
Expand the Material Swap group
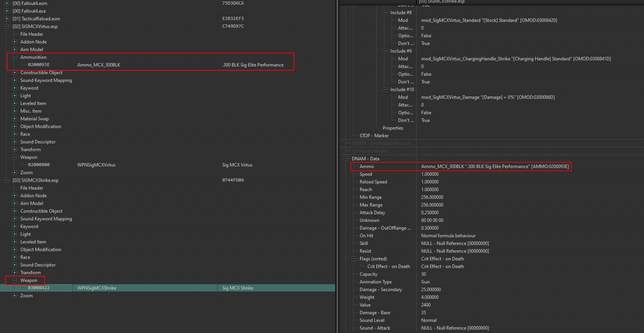pyautogui.click(x=15, y=119)
